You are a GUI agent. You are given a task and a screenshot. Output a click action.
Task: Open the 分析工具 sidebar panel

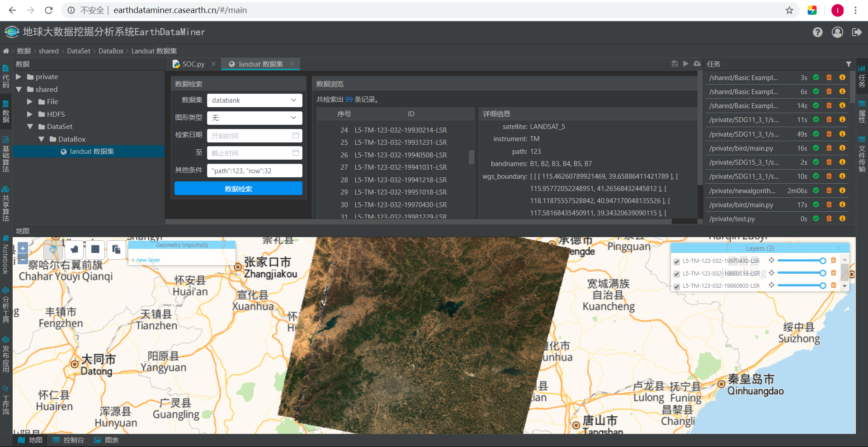(6, 305)
